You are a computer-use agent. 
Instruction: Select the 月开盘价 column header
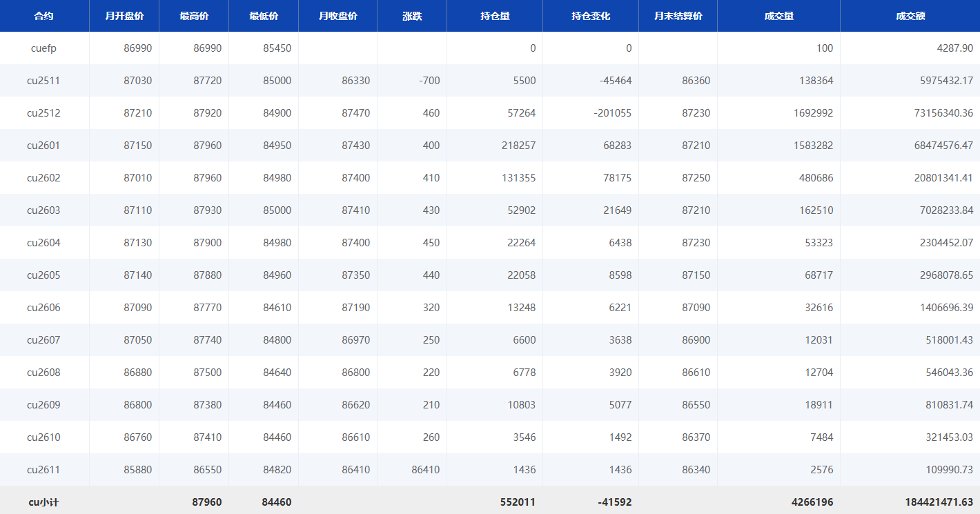tap(124, 16)
